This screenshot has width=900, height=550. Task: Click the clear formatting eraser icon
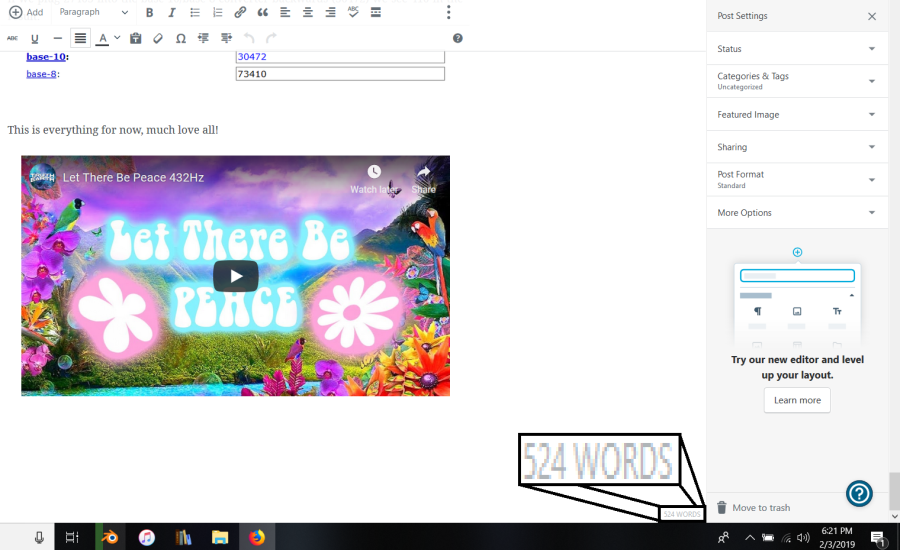click(x=158, y=38)
